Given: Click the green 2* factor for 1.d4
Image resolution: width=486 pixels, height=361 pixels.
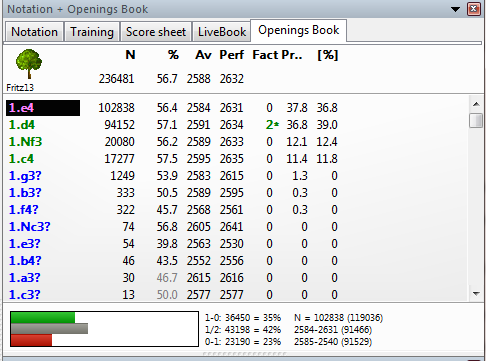Looking at the screenshot, I should 272,125.
